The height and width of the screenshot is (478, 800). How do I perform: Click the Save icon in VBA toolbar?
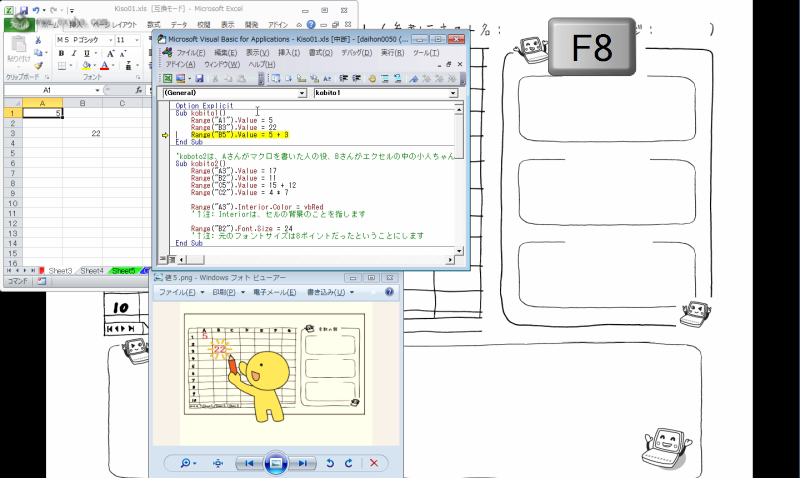pyautogui.click(x=199, y=77)
